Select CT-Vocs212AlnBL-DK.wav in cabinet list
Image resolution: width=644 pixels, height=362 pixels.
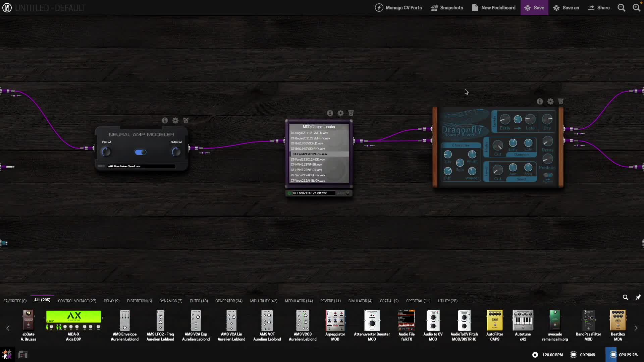pyautogui.click(x=319, y=181)
